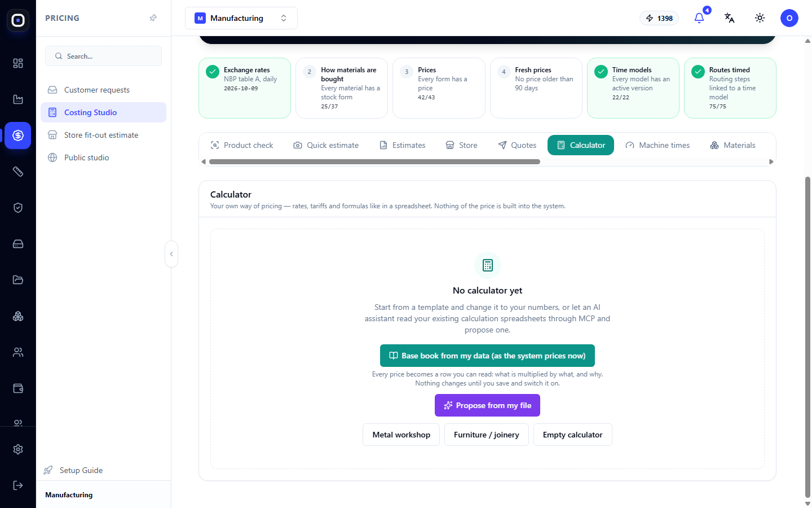812x508 pixels.
Task: Click Base book from my data button
Action: click(487, 356)
